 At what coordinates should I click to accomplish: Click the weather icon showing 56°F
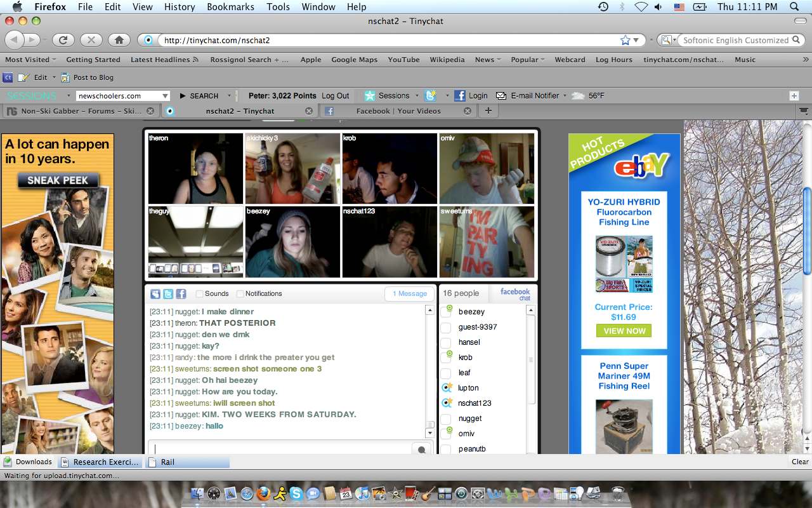577,96
